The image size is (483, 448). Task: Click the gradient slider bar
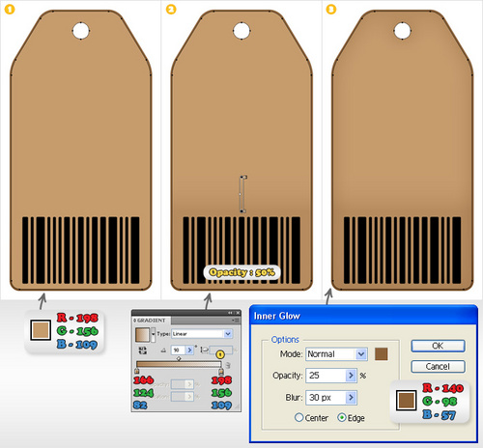179,365
